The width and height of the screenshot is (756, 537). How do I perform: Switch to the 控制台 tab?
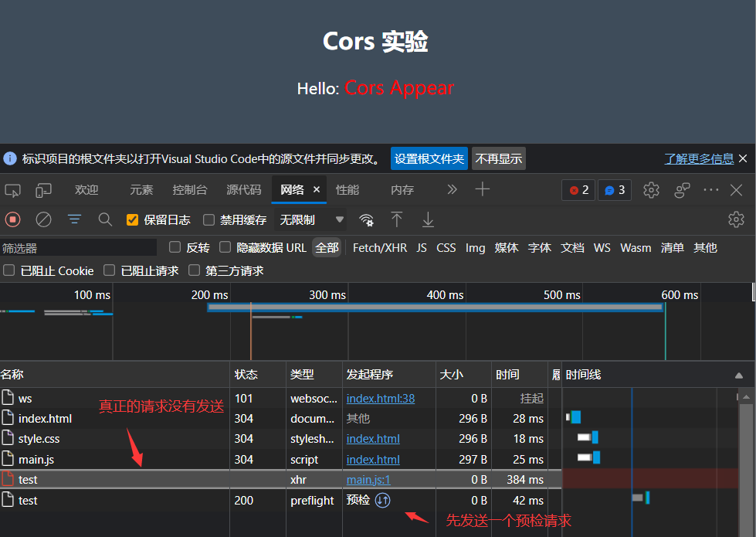189,190
